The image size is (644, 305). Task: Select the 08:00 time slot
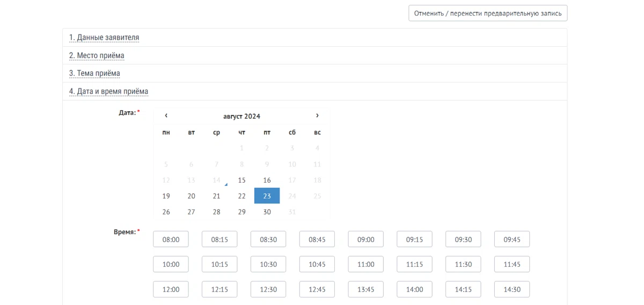[171, 239]
